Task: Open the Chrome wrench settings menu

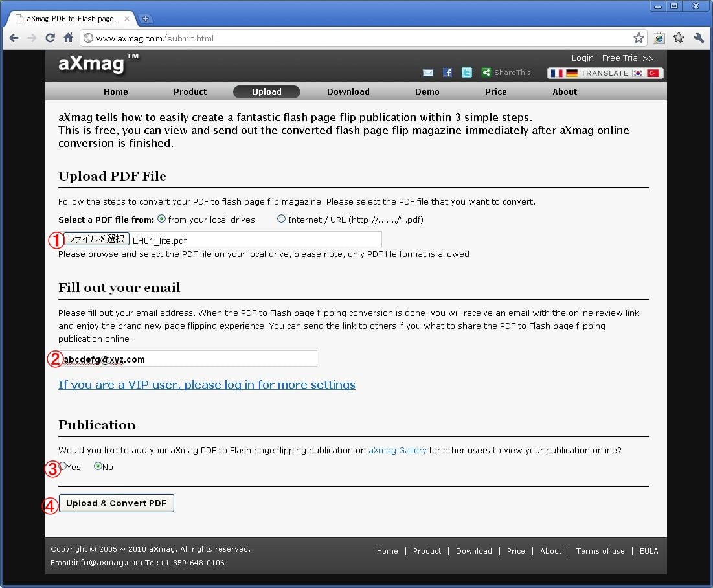Action: click(699, 38)
